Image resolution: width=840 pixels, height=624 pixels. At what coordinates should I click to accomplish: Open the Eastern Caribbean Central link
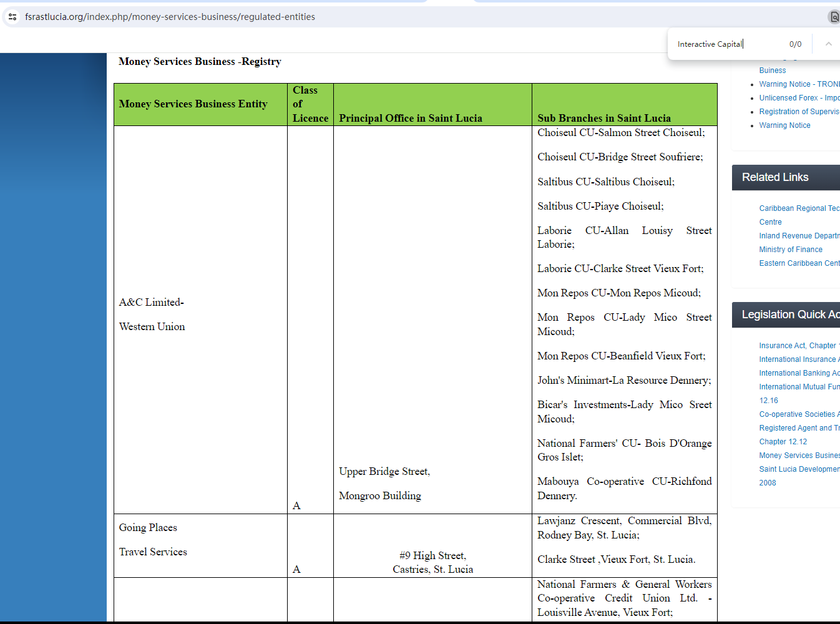point(799,263)
